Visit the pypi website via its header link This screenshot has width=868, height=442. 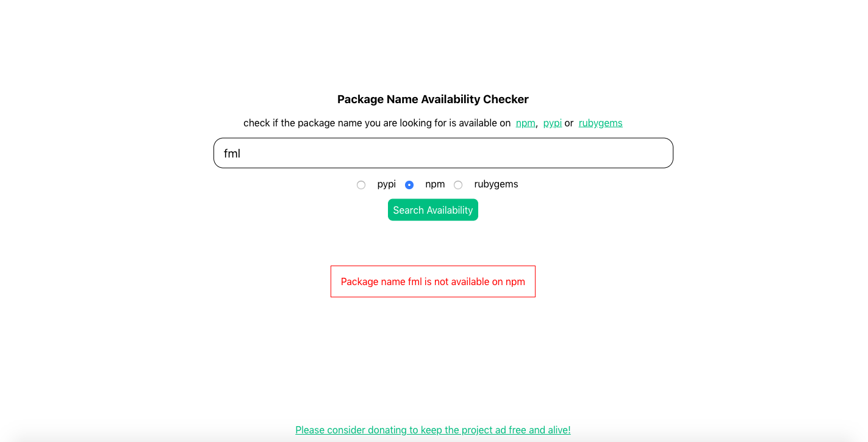pos(553,123)
